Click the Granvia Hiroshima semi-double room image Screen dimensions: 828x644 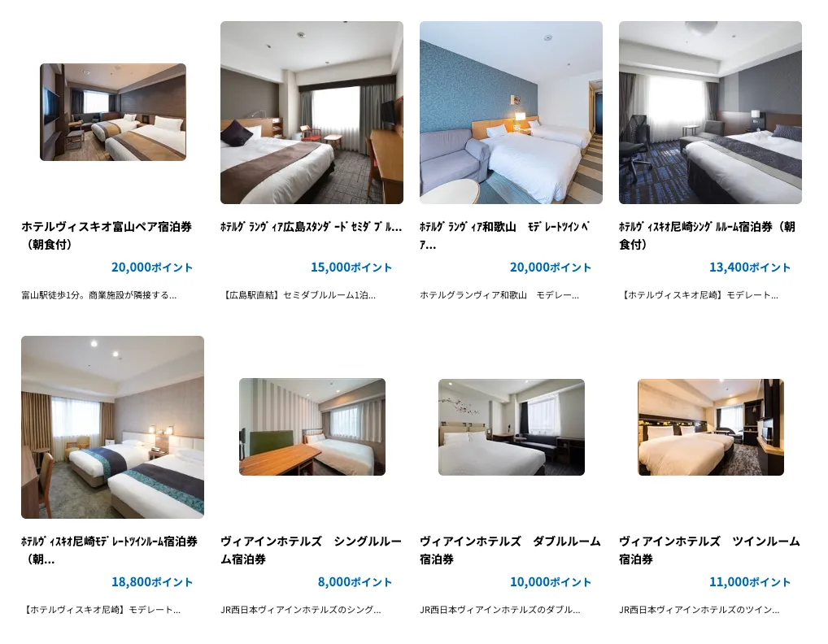312,112
